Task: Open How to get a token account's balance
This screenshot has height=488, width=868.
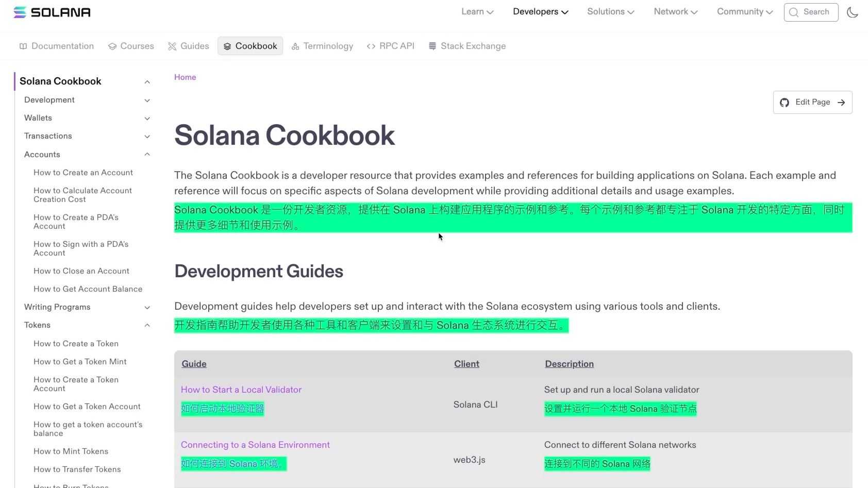Action: coord(88,429)
